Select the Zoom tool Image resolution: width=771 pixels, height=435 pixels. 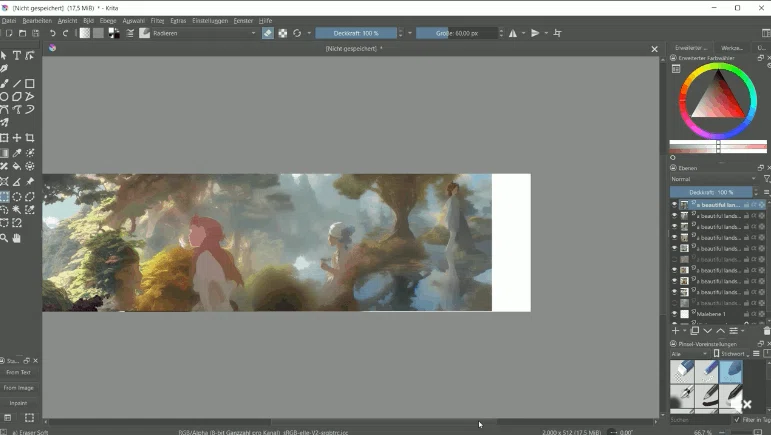coord(4,238)
